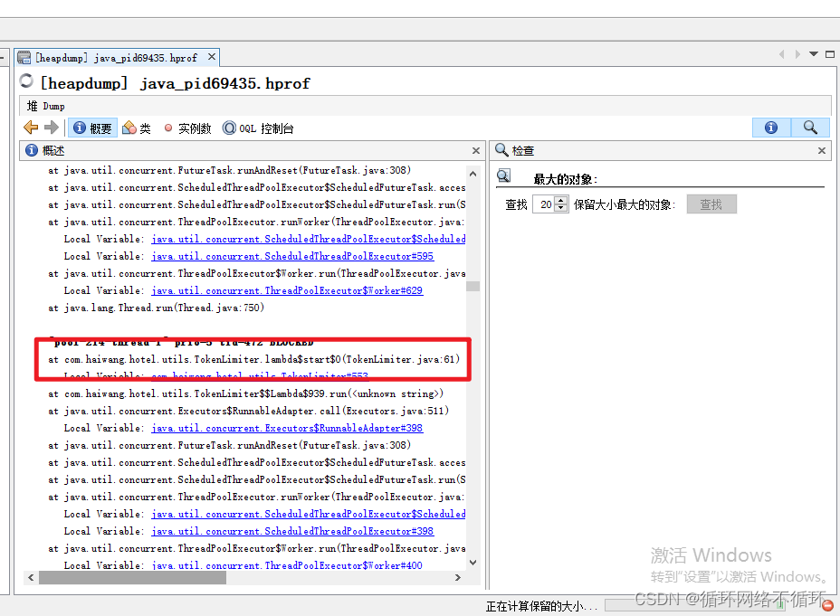Click into the spinner field showing 20
Viewport: 840px width, 616px height.
pos(548,204)
